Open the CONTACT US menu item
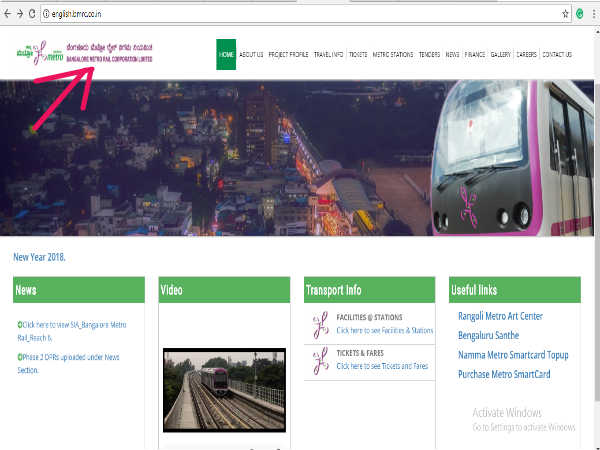The height and width of the screenshot is (450, 600). (x=557, y=54)
